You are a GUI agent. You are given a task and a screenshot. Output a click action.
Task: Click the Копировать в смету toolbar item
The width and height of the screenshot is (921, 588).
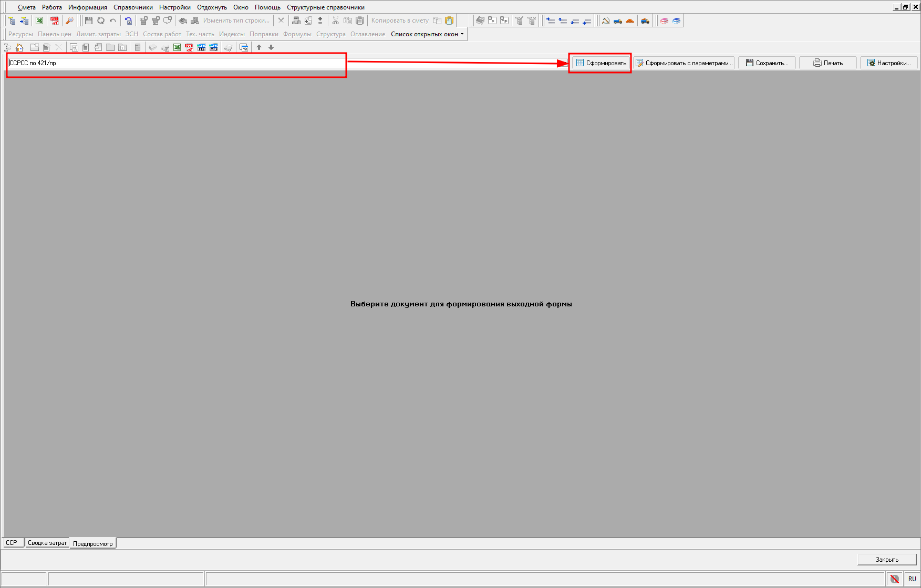click(x=400, y=20)
